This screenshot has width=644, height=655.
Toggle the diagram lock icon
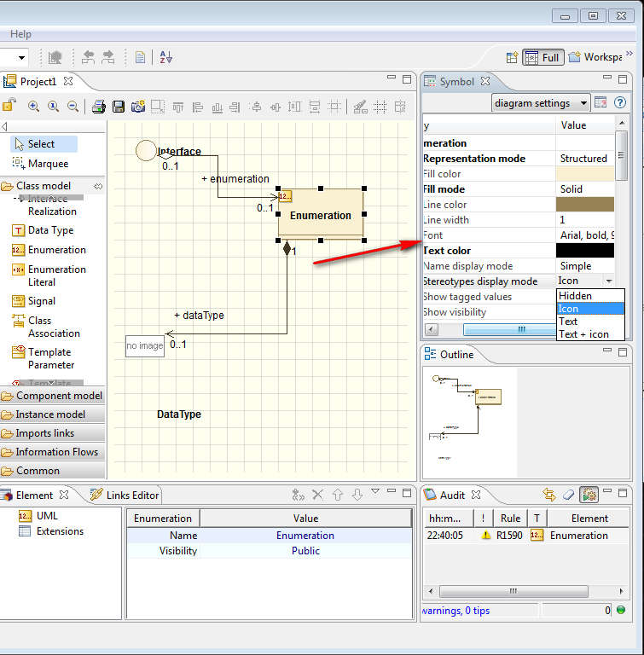[x=8, y=107]
